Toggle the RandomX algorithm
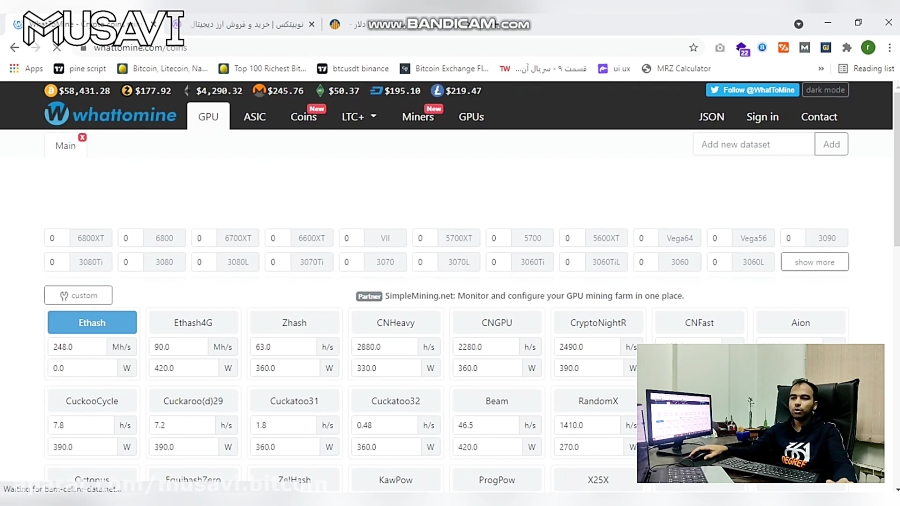Screen dimensions: 900x506 pos(595,400)
